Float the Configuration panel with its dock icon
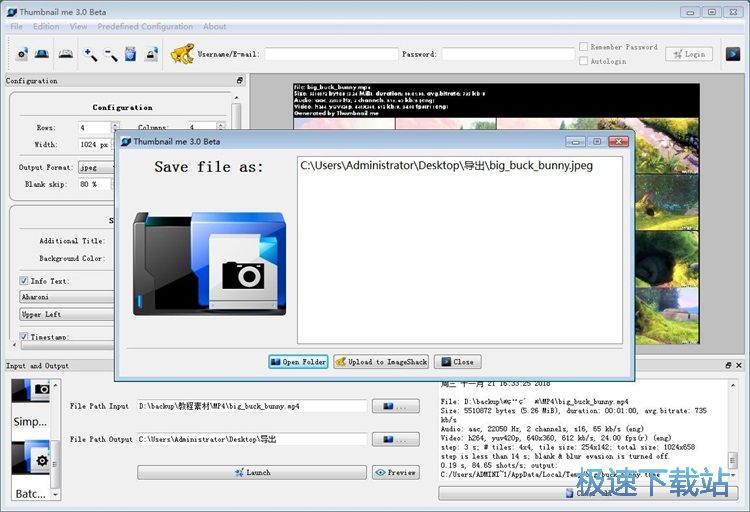The height and width of the screenshot is (512, 750). pyautogui.click(x=240, y=80)
